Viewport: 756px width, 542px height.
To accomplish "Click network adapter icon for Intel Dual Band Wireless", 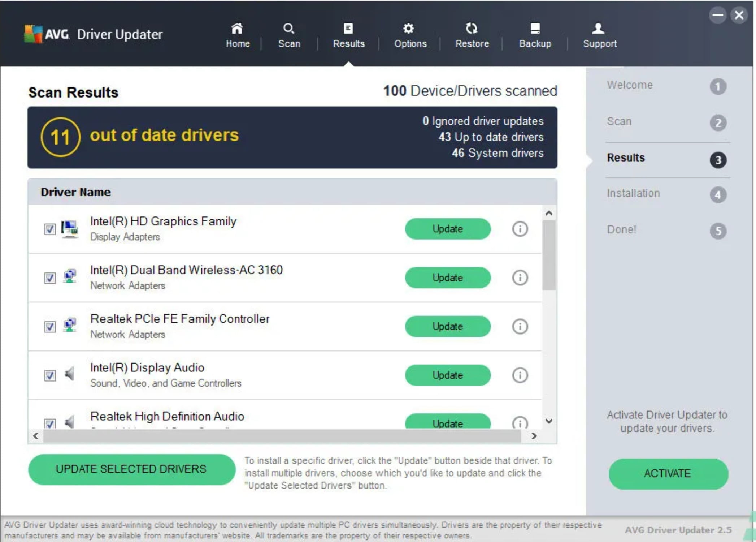I will (70, 277).
